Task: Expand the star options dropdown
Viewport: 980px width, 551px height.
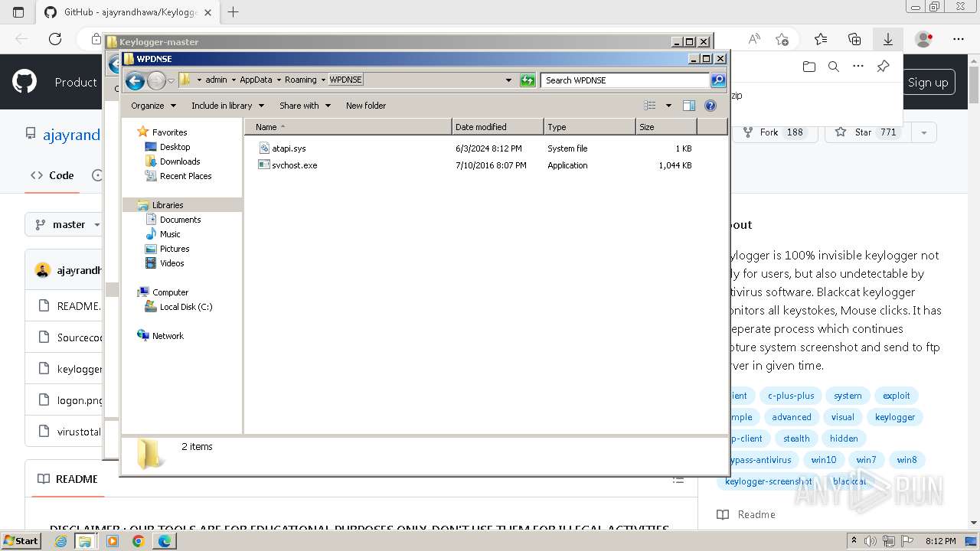Action: (924, 132)
